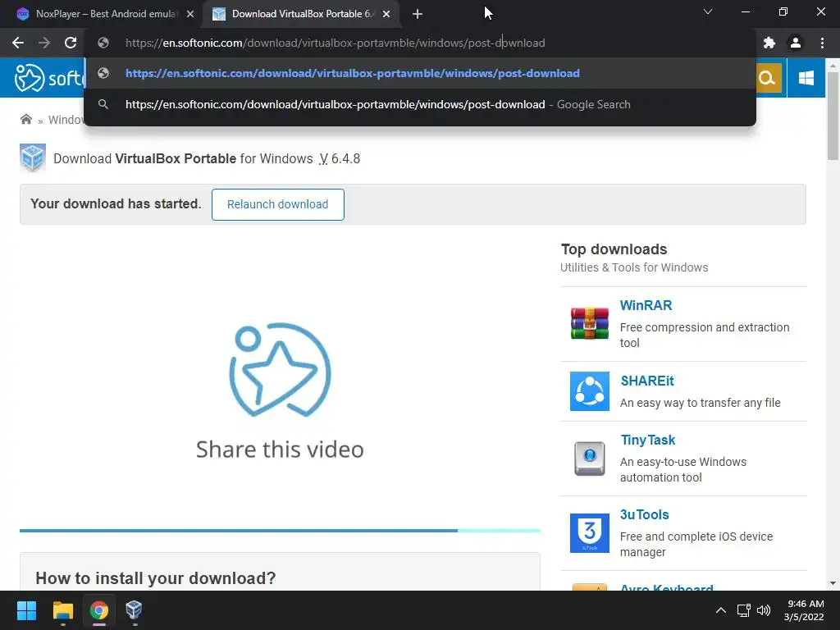
Task: Show hidden system tray icons
Action: pos(721,610)
